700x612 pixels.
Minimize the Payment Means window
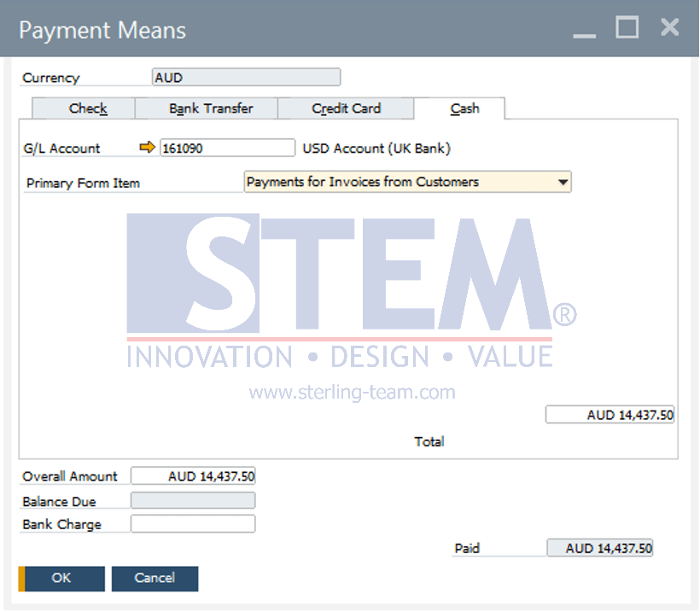coord(585,35)
